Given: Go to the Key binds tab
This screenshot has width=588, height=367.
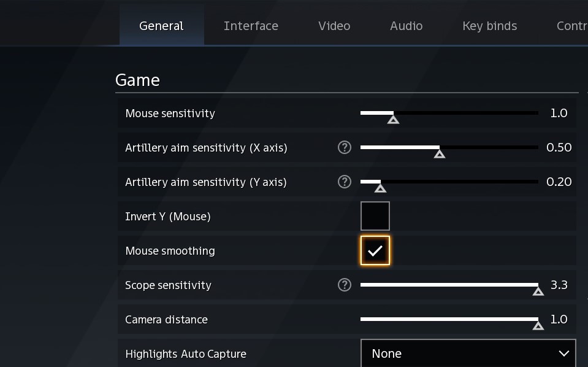Looking at the screenshot, I should (489, 26).
